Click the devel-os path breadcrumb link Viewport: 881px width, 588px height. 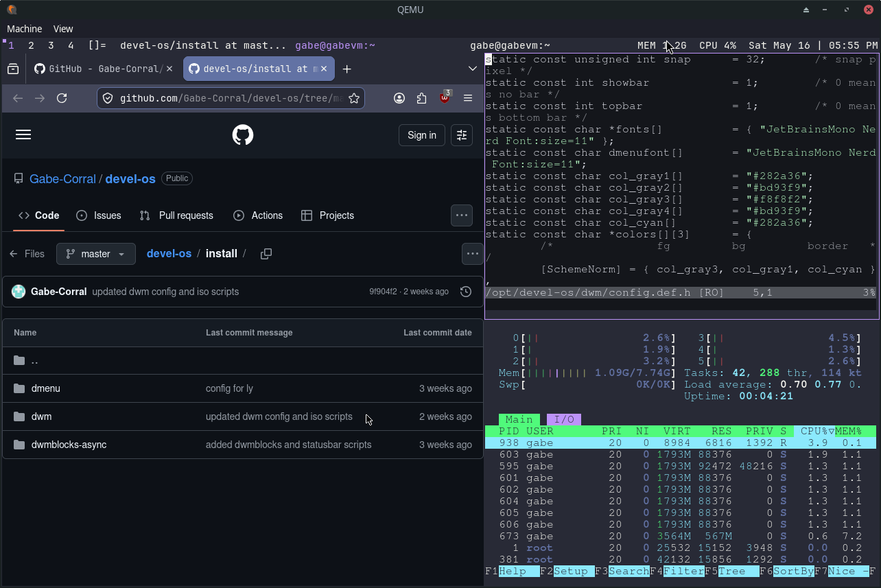pos(169,254)
